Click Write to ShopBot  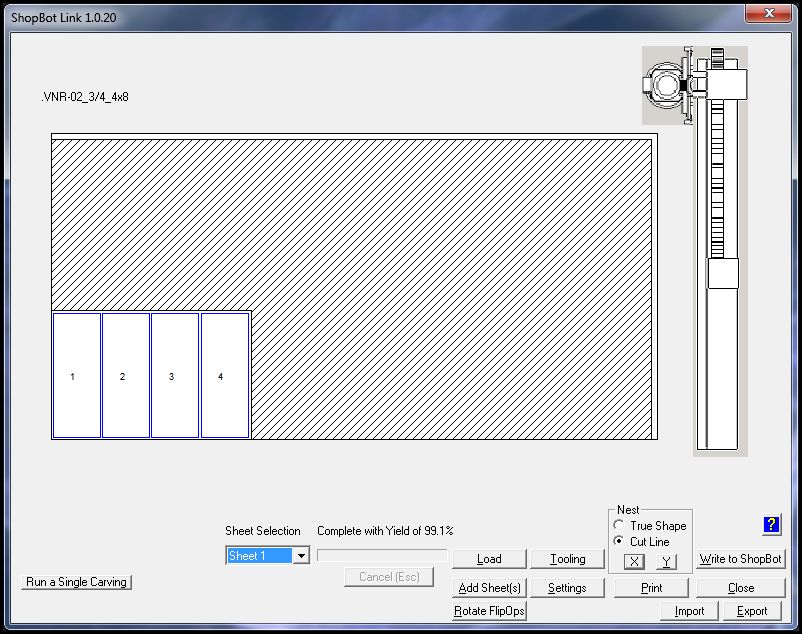point(741,559)
